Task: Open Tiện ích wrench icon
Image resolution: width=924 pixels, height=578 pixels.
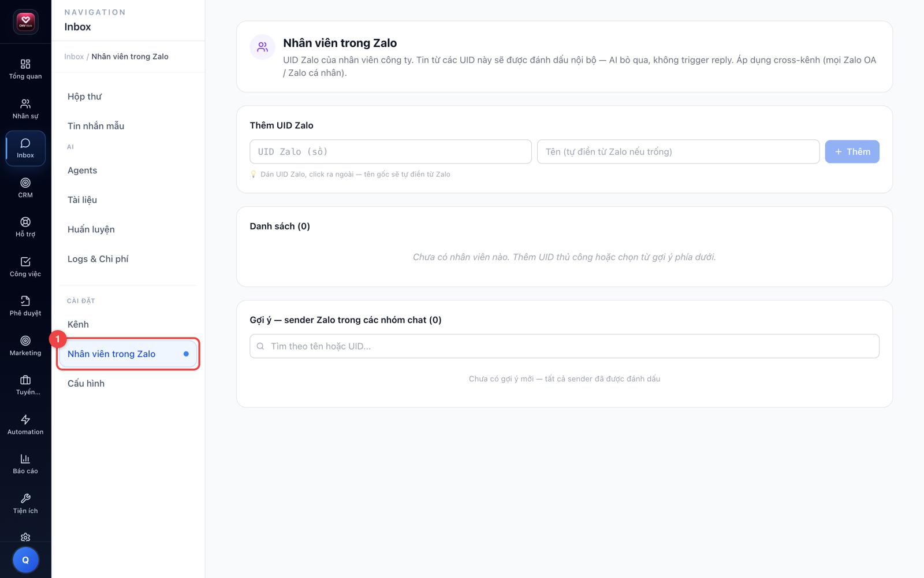Action: (x=25, y=498)
